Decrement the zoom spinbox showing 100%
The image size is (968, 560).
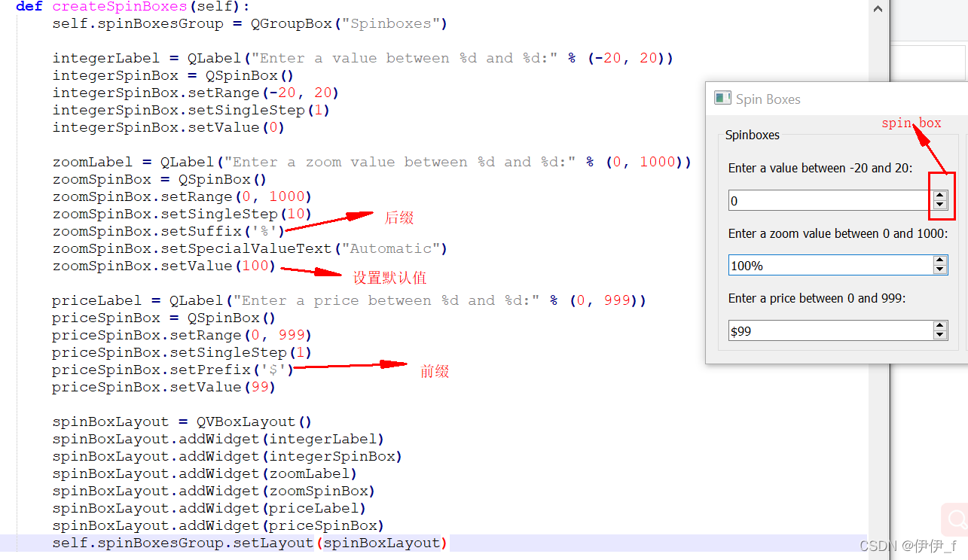click(x=939, y=269)
